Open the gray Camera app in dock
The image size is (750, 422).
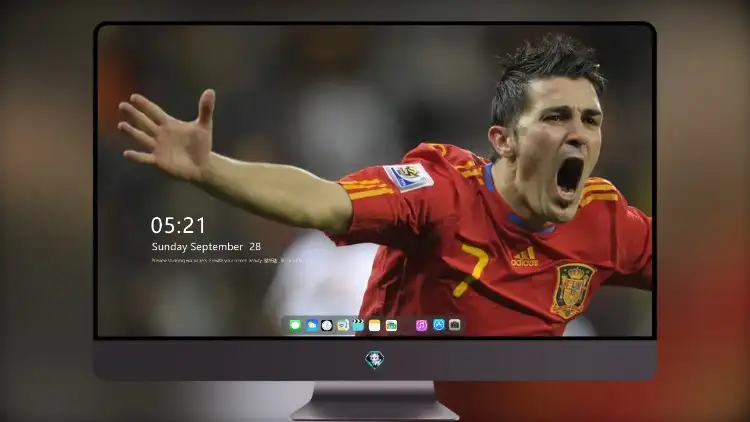(x=454, y=325)
